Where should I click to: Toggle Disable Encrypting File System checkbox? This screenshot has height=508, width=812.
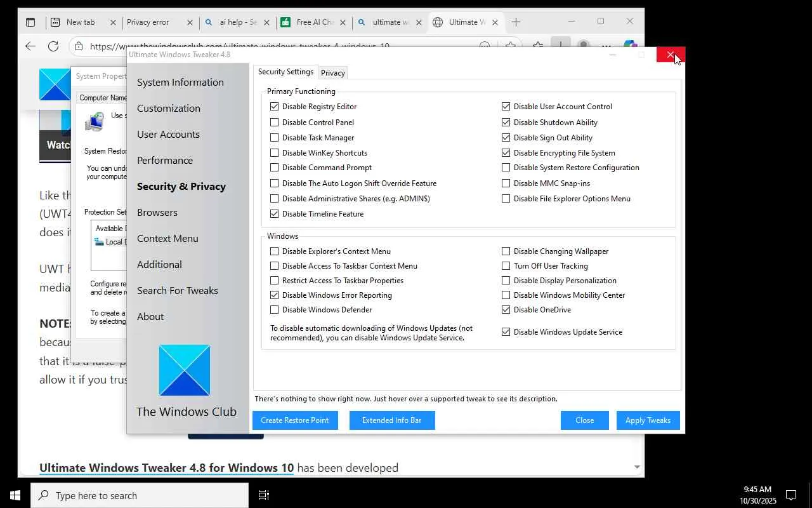pyautogui.click(x=506, y=153)
